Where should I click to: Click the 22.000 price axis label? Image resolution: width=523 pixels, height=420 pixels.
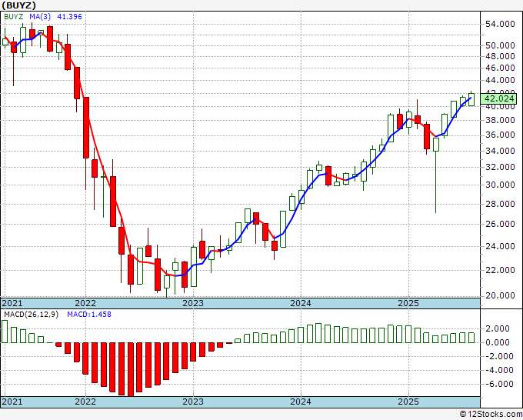[x=500, y=270]
